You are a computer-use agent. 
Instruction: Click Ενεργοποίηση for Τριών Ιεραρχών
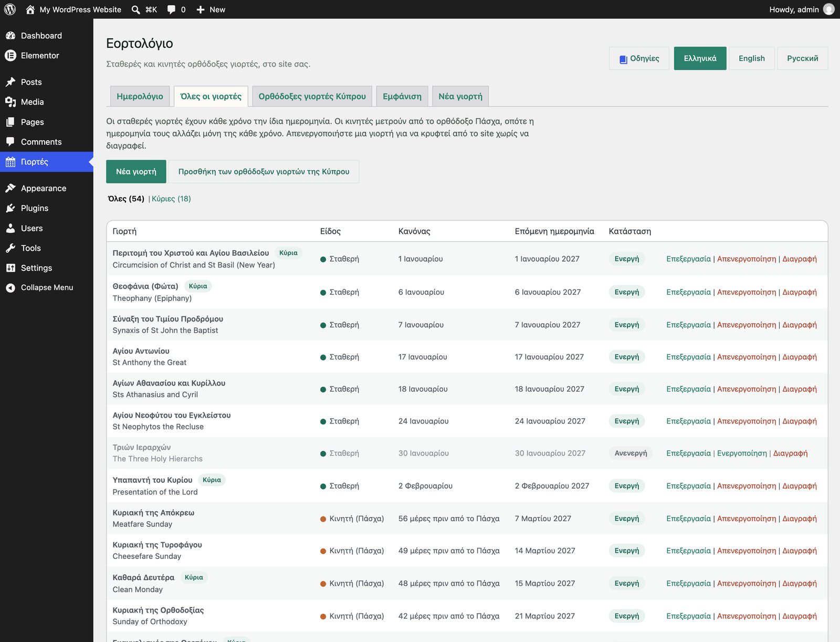[742, 453]
